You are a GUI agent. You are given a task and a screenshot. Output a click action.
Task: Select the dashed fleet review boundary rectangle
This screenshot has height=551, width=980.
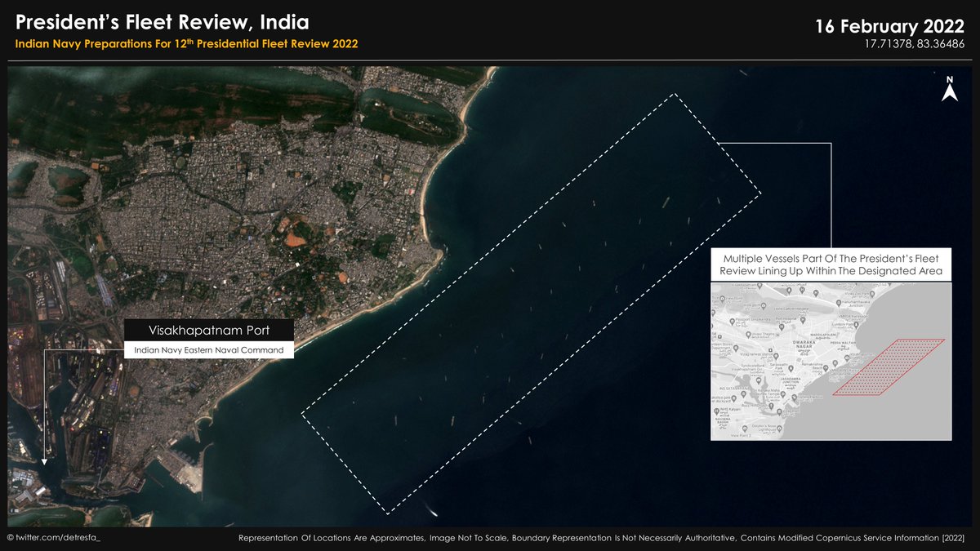(531, 298)
